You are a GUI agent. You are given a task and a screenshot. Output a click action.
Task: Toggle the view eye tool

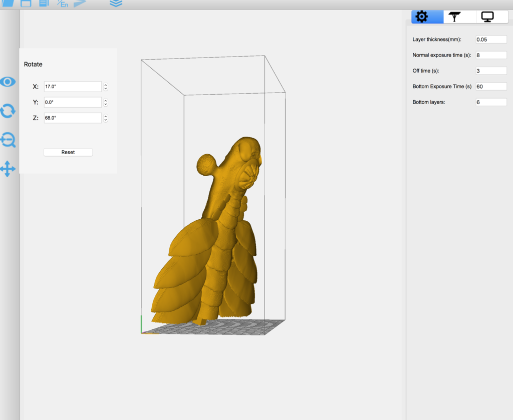point(8,82)
